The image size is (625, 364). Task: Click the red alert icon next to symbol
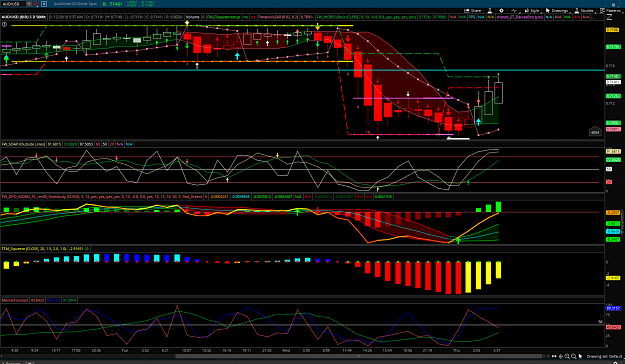click(35, 4)
